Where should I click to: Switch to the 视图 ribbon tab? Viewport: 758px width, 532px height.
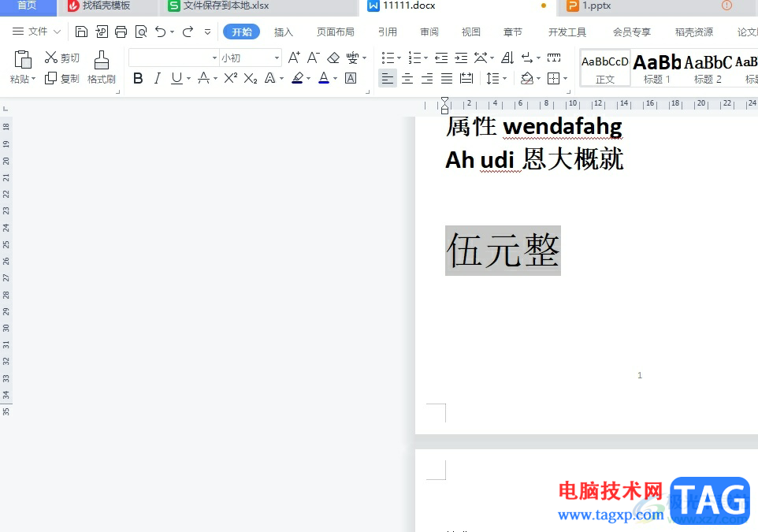(x=471, y=32)
